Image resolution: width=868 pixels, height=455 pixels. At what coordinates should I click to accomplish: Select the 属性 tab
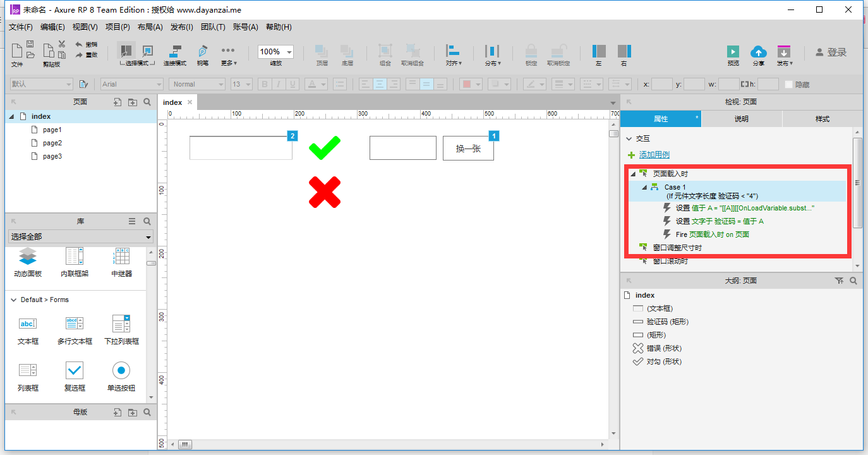pyautogui.click(x=661, y=119)
